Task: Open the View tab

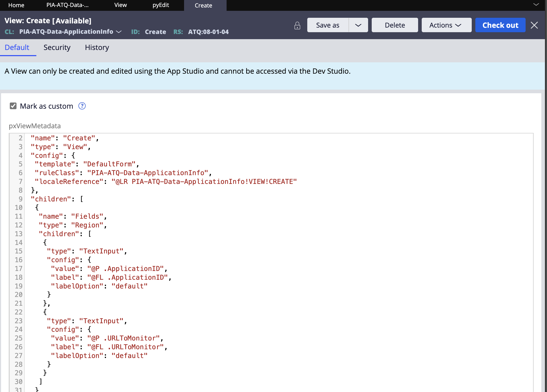Action: tap(120, 5)
